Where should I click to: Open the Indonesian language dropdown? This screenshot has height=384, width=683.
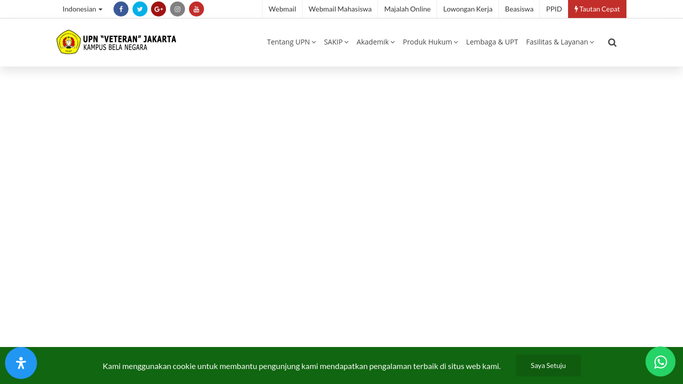(82, 9)
